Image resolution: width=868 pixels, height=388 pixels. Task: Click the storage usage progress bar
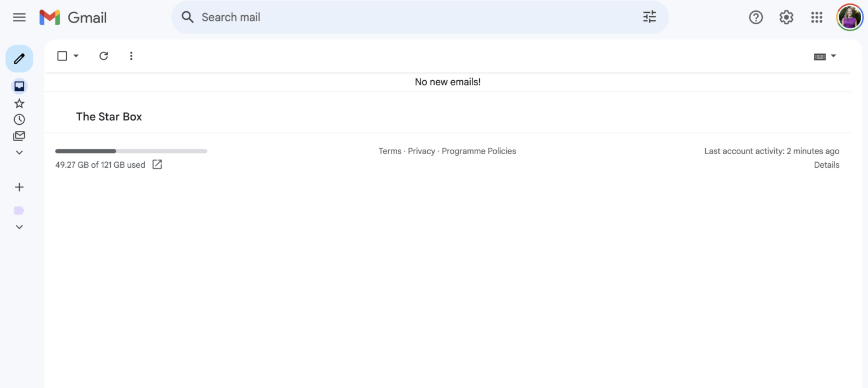(131, 151)
